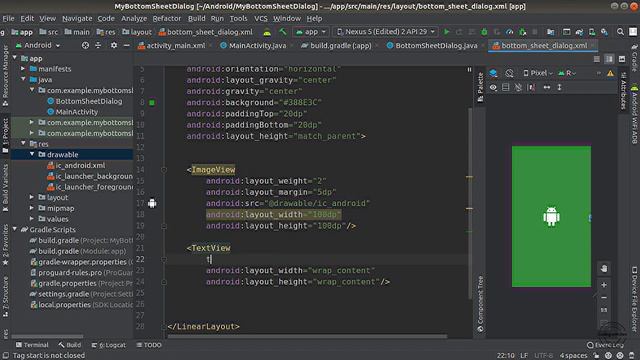Open the SDK Manager icon

tap(604, 32)
